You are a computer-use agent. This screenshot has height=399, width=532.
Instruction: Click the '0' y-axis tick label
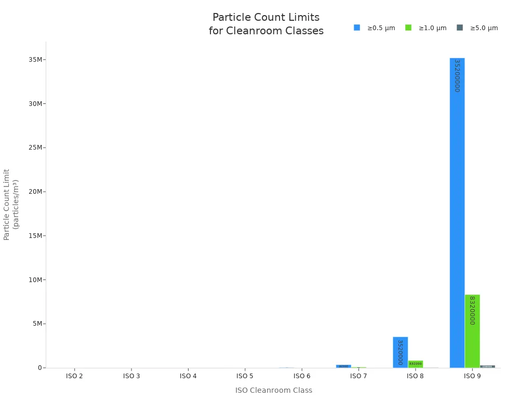[x=40, y=368]
